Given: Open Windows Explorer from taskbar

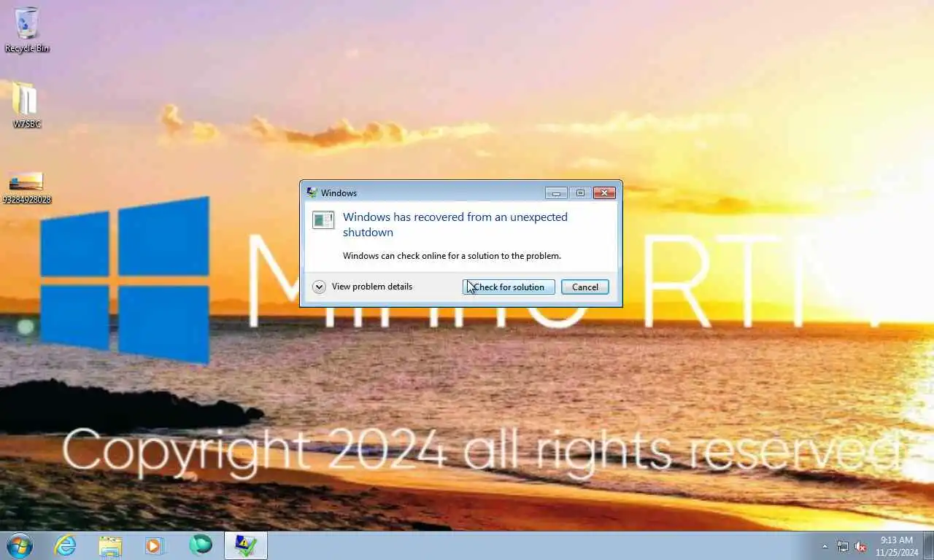Looking at the screenshot, I should click(110, 545).
